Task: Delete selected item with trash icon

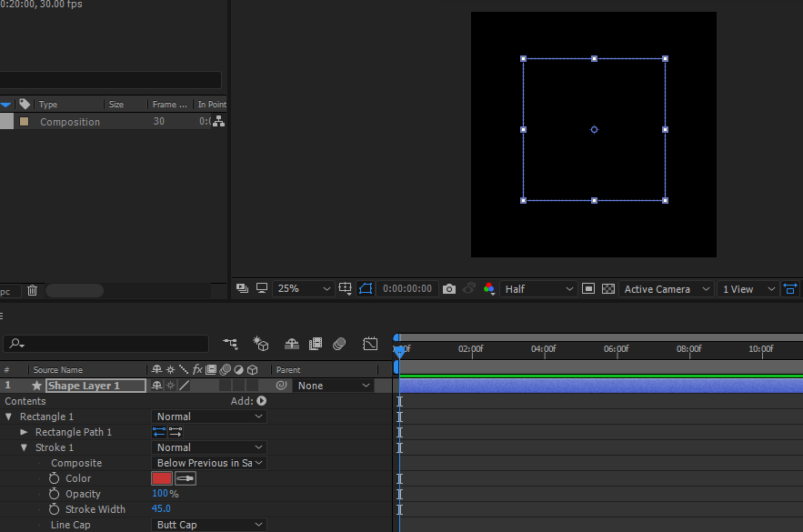Action: tap(32, 291)
